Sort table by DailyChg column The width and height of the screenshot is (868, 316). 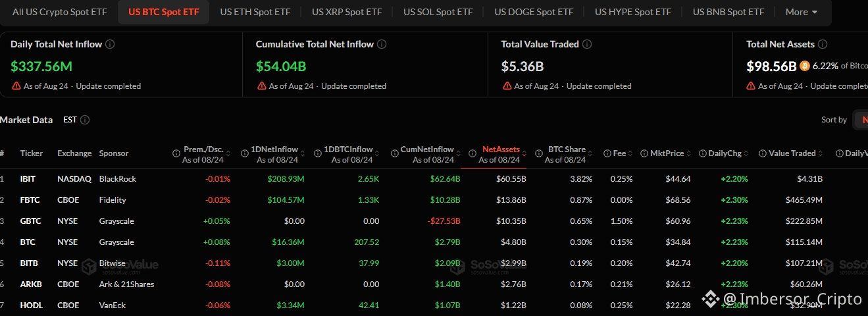(725, 153)
